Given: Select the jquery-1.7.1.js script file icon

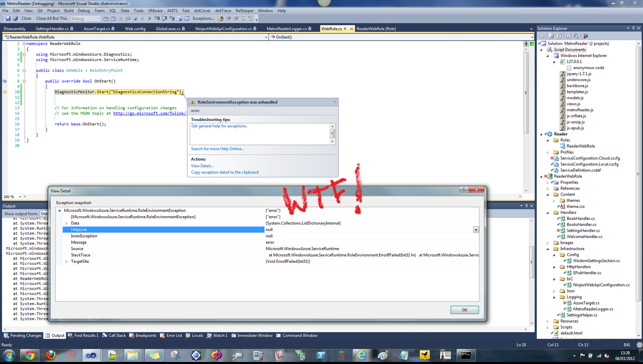Looking at the screenshot, I should pyautogui.click(x=563, y=74).
